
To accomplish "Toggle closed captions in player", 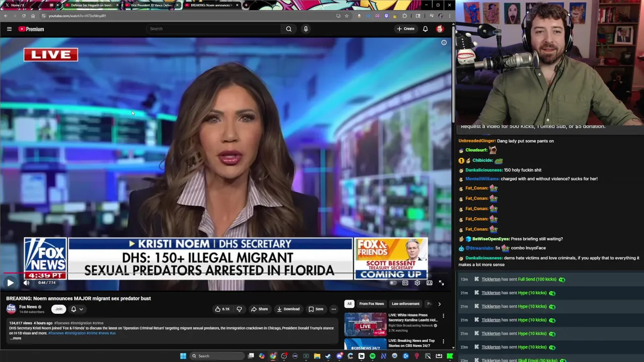I will point(405,283).
